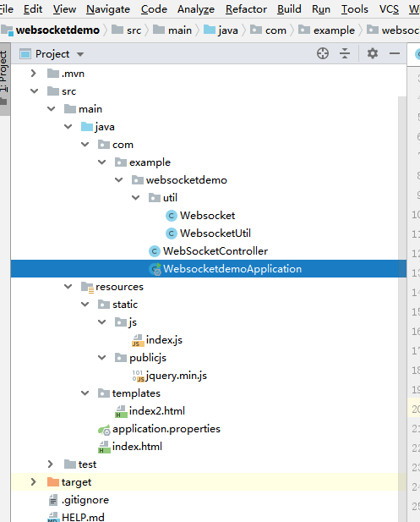This screenshot has width=420, height=522.
Task: Click the index2.html file icon
Action: coord(121,411)
